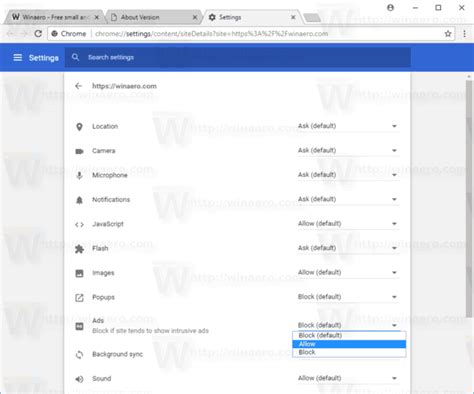474x394 pixels.
Task: Open the Camera permission dropdown
Action: coord(348,150)
